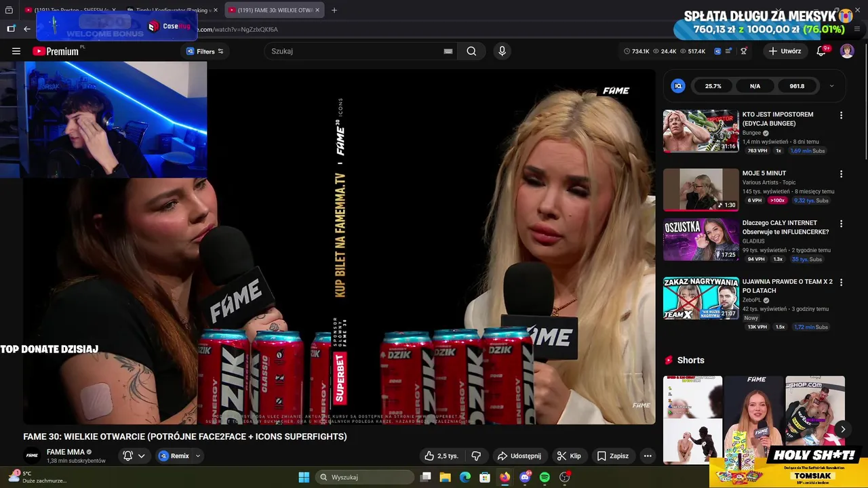This screenshot has height=488, width=868.
Task: Click the Klip button
Action: (569, 456)
